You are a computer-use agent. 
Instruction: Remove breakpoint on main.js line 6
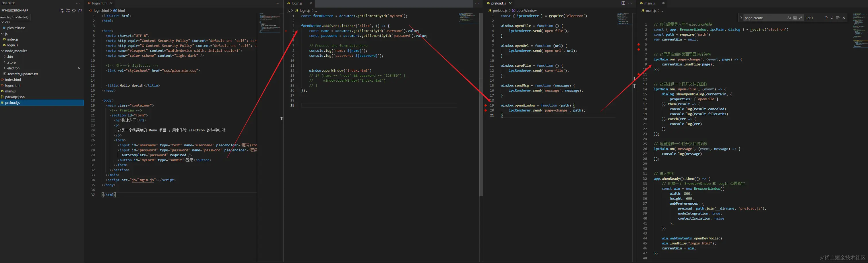pyautogui.click(x=639, y=49)
